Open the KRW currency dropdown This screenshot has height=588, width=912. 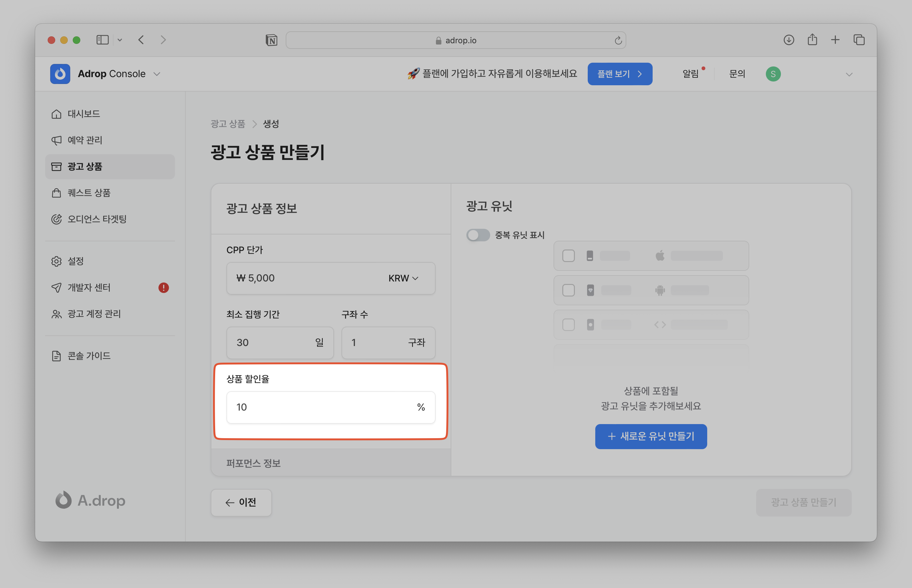(403, 278)
